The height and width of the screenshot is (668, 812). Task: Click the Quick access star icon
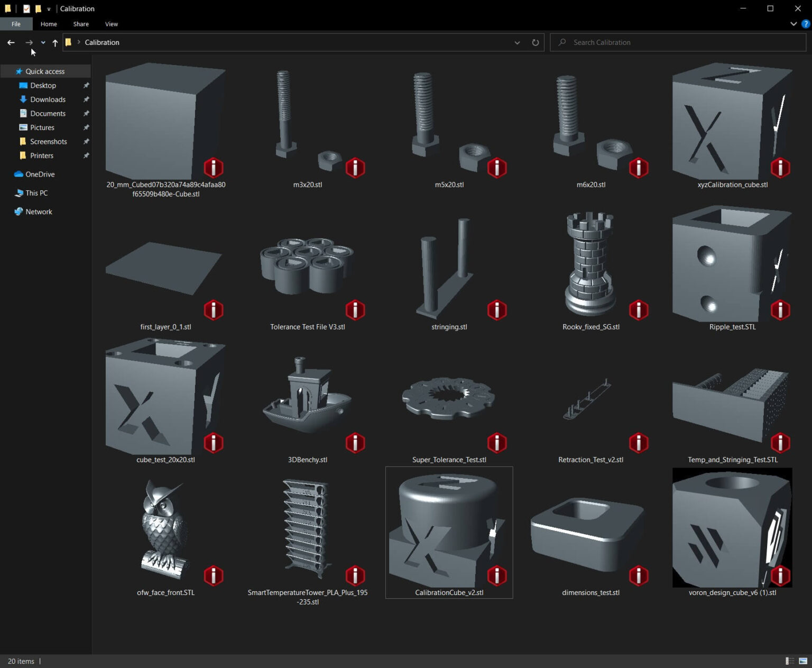point(19,71)
